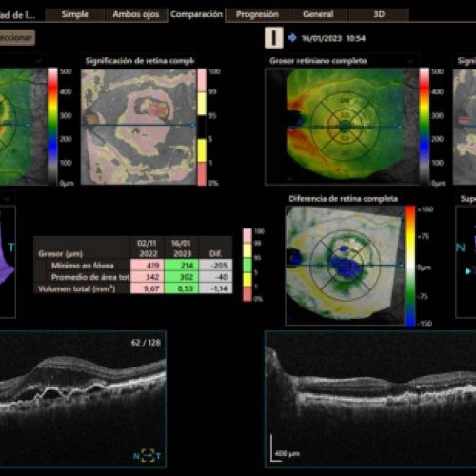Click the cyan play arrow in right panel
Image resolution: width=476 pixels, height=476 pixels.
pyautogui.click(x=468, y=271)
